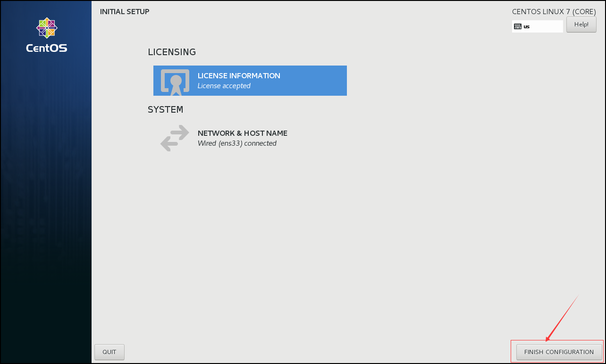Select the License accepted status text
Screen dimensions: 606x364
click(x=224, y=86)
